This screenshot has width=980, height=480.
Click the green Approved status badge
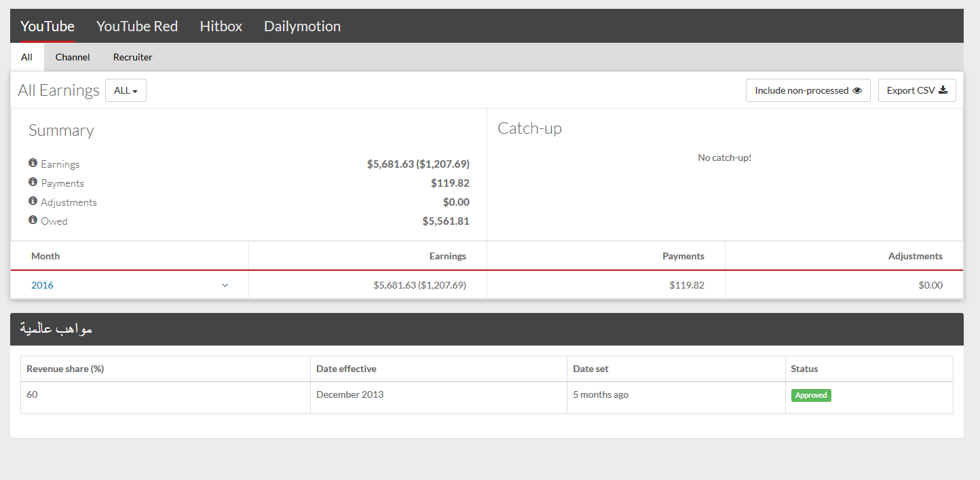pyautogui.click(x=811, y=395)
